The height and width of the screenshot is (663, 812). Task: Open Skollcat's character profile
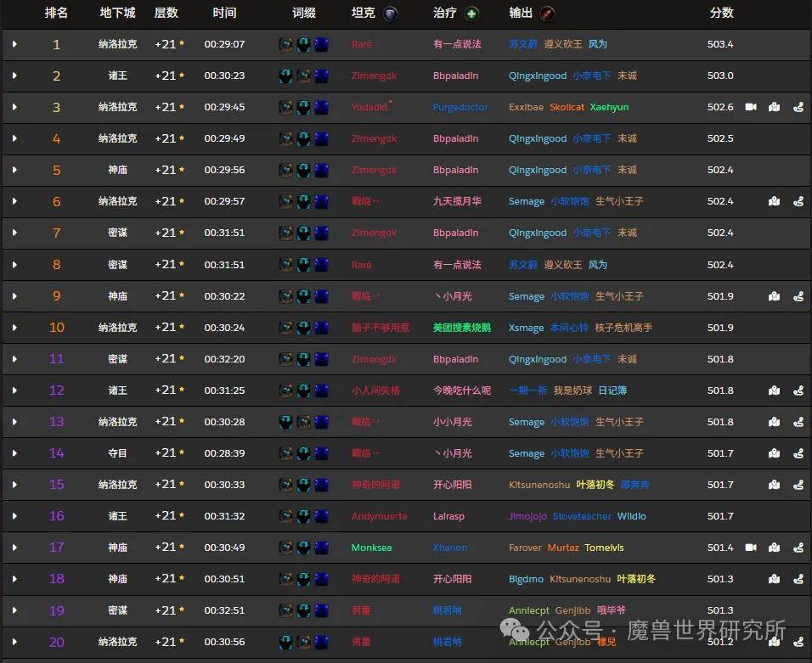click(x=567, y=107)
